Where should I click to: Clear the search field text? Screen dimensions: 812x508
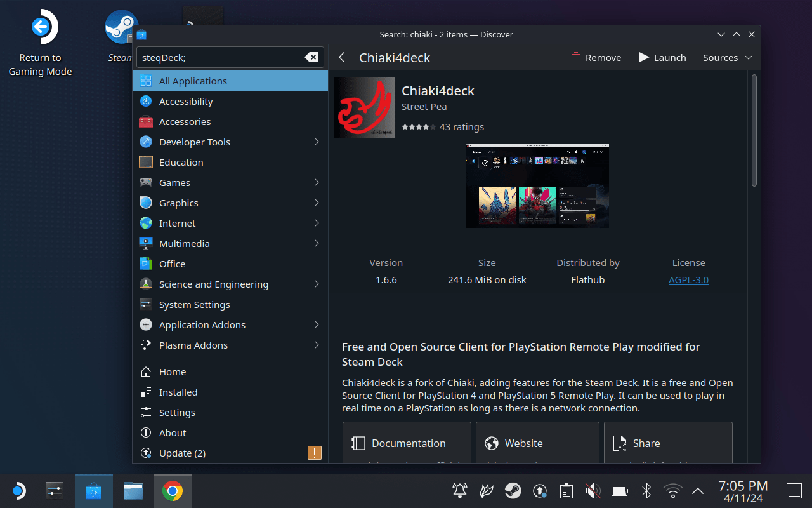coord(311,57)
